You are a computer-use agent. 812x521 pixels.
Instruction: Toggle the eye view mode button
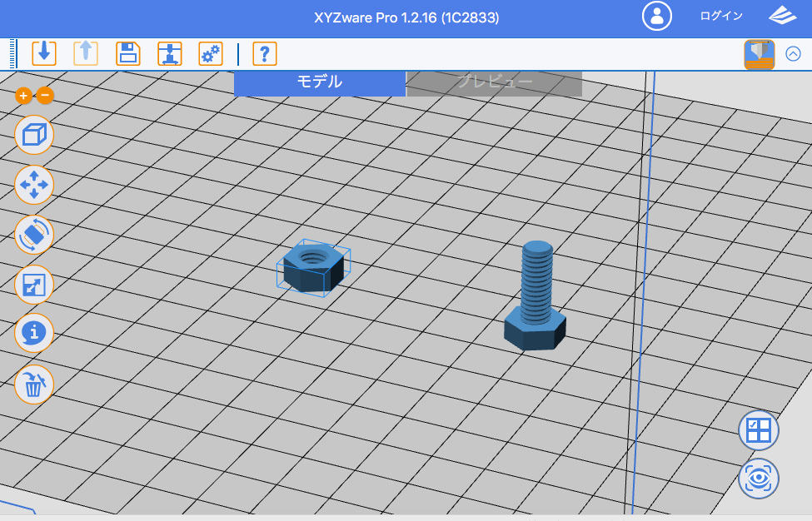759,479
